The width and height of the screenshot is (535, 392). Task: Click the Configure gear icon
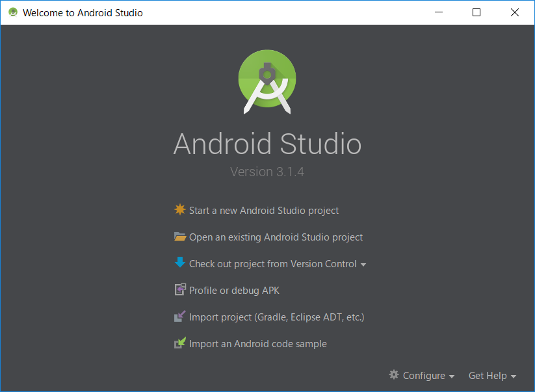(394, 375)
